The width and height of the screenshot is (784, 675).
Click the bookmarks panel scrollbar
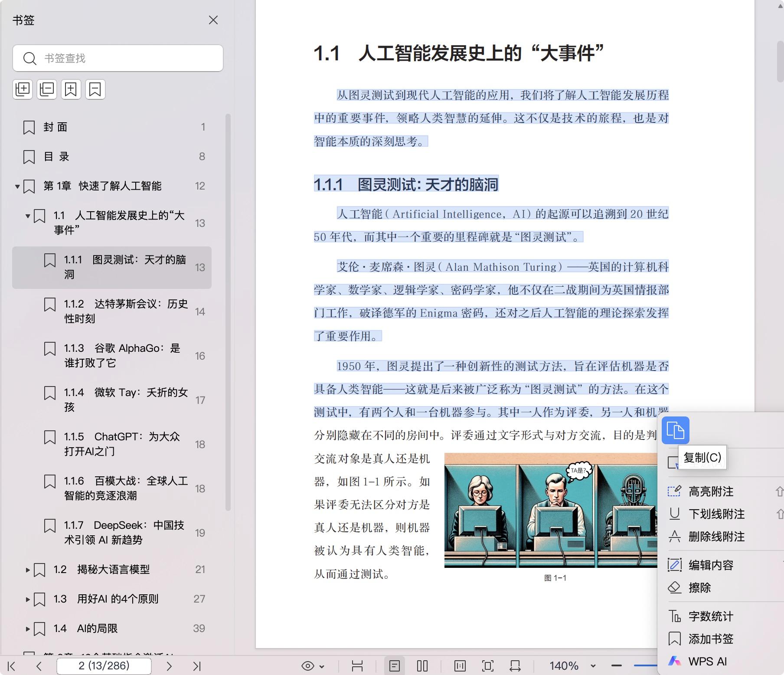228,312
